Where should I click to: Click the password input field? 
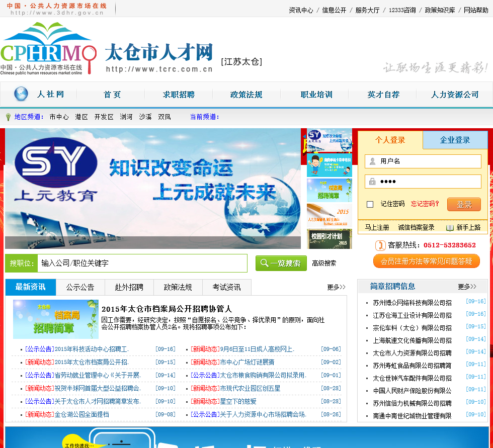click(x=423, y=182)
